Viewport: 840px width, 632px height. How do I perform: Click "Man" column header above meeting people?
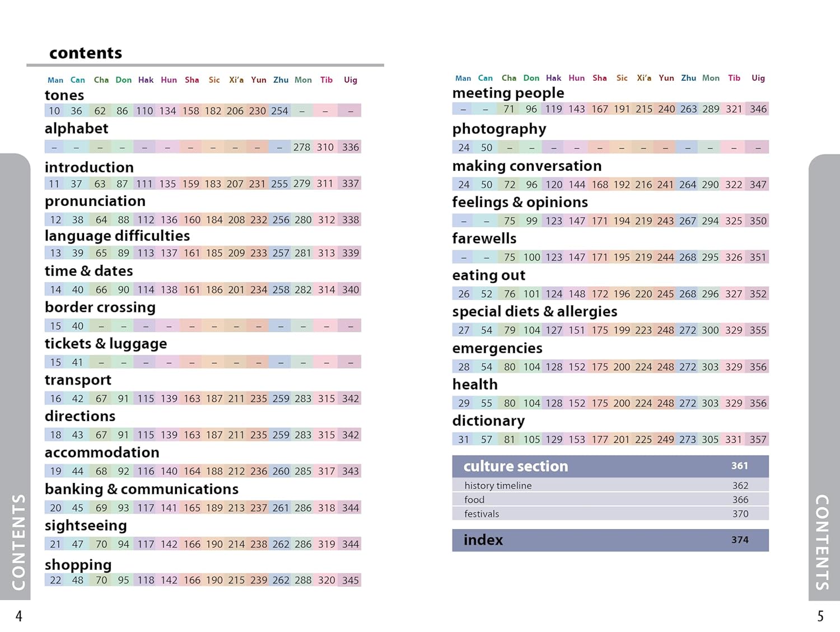point(463,78)
